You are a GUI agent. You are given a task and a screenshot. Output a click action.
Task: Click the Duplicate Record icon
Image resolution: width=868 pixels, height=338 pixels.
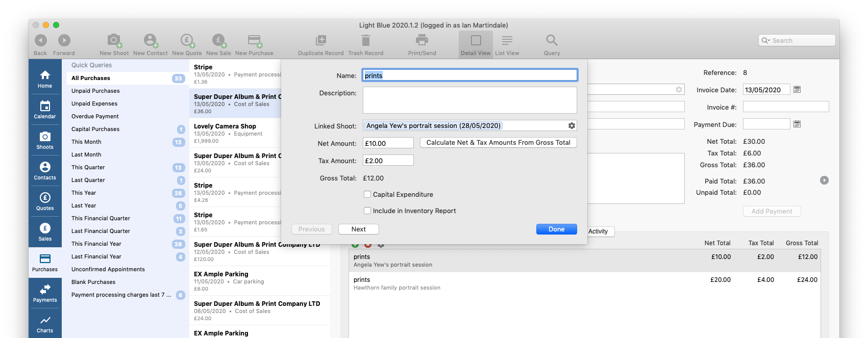[x=320, y=40]
